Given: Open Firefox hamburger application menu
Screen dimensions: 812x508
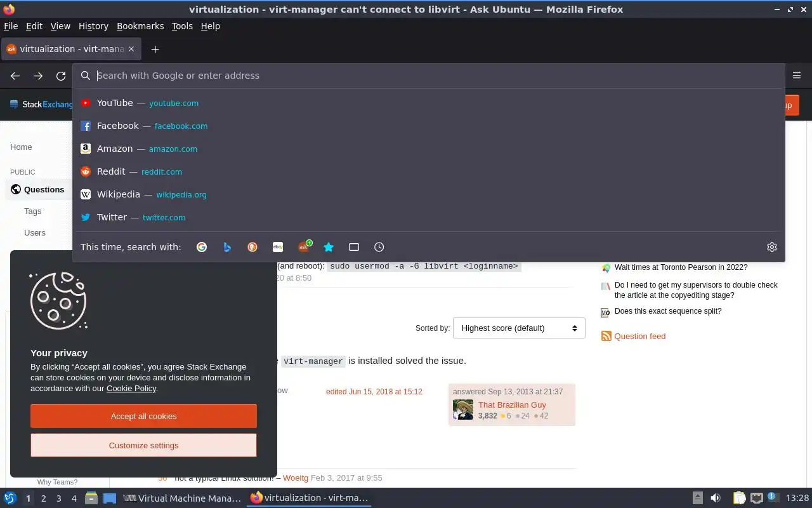Looking at the screenshot, I should coord(797,76).
